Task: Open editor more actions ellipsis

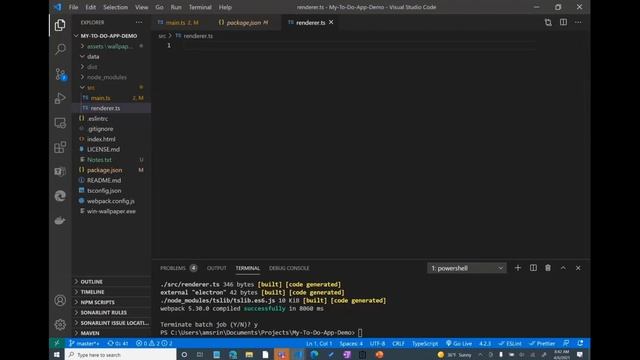Action: pyautogui.click(x=578, y=22)
